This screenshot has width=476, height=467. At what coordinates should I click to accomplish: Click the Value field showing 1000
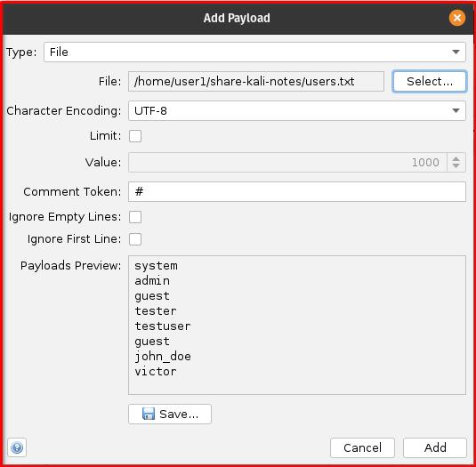287,163
